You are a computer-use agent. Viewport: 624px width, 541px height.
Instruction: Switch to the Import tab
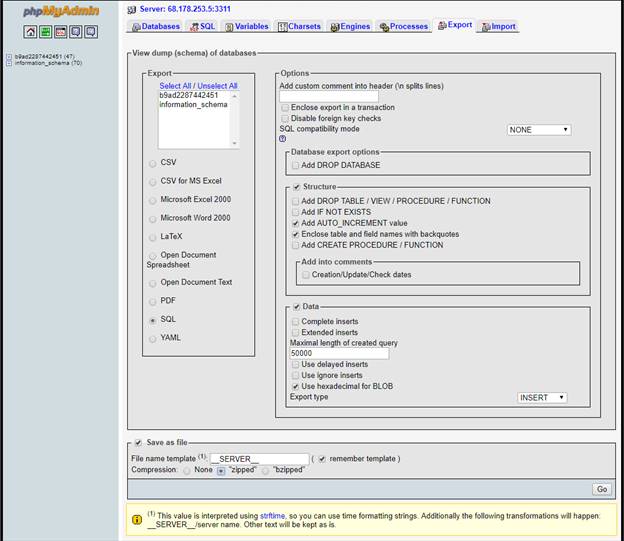tap(498, 26)
